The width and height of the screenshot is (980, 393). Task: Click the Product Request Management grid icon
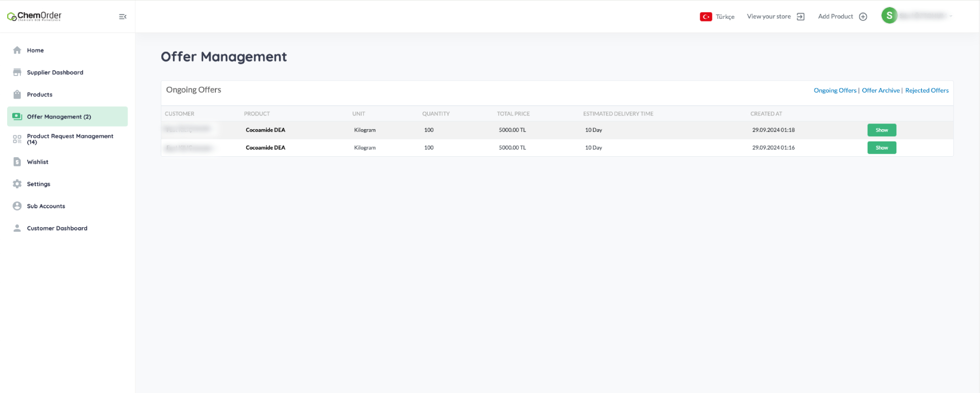pos(17,139)
